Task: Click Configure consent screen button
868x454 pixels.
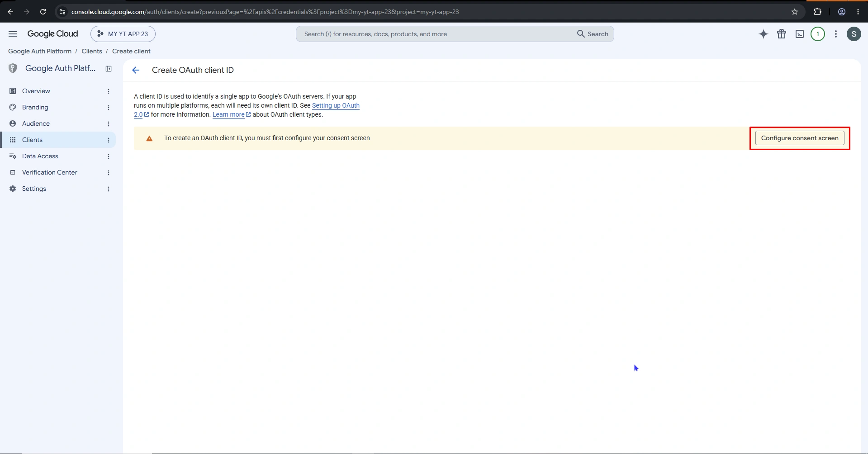Action: point(800,138)
